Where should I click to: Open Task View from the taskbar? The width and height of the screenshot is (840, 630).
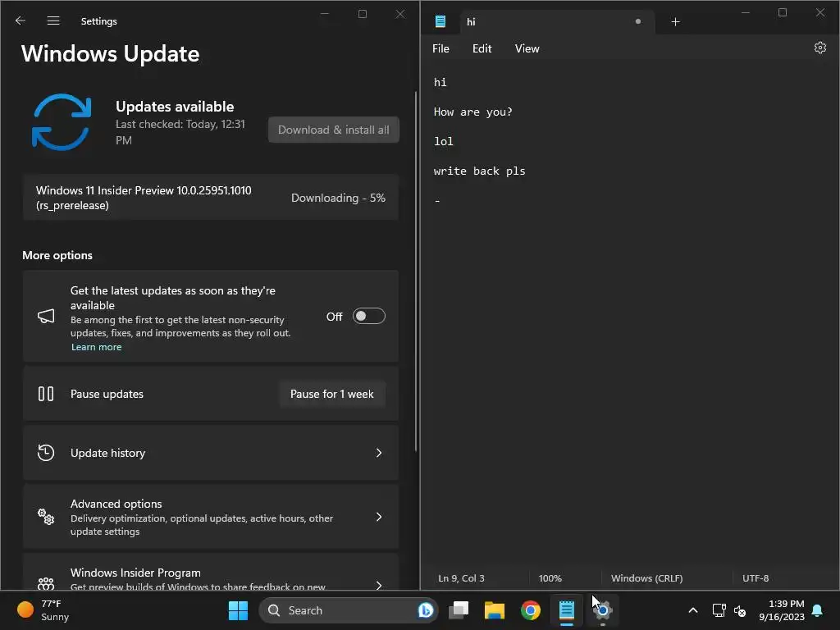pos(459,610)
